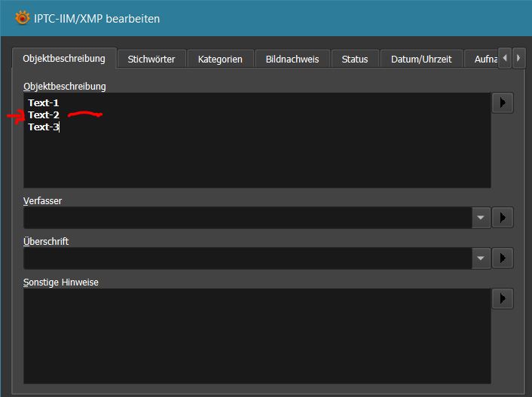Click arrow button beside Objektbeschreibung text box
532x397 pixels.
tap(503, 102)
